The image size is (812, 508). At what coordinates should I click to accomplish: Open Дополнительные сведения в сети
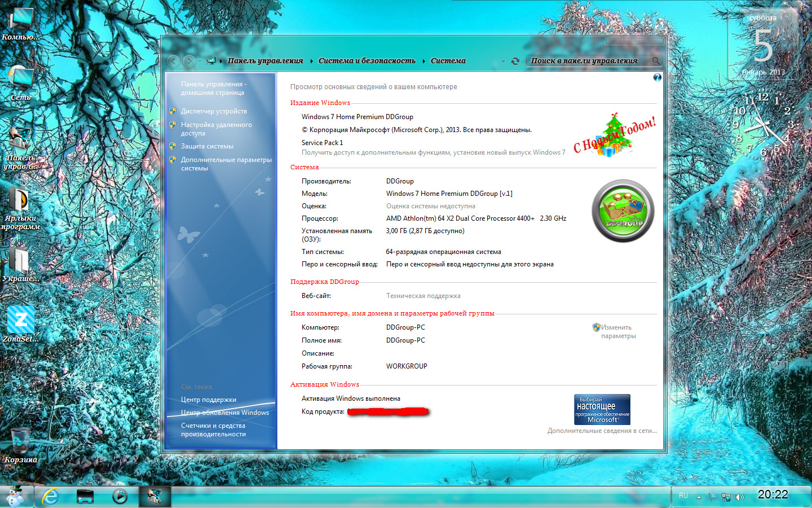point(602,431)
